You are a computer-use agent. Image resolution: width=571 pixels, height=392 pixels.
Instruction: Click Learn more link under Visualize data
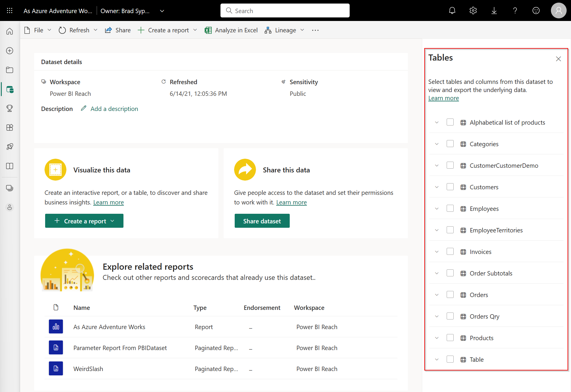point(109,202)
